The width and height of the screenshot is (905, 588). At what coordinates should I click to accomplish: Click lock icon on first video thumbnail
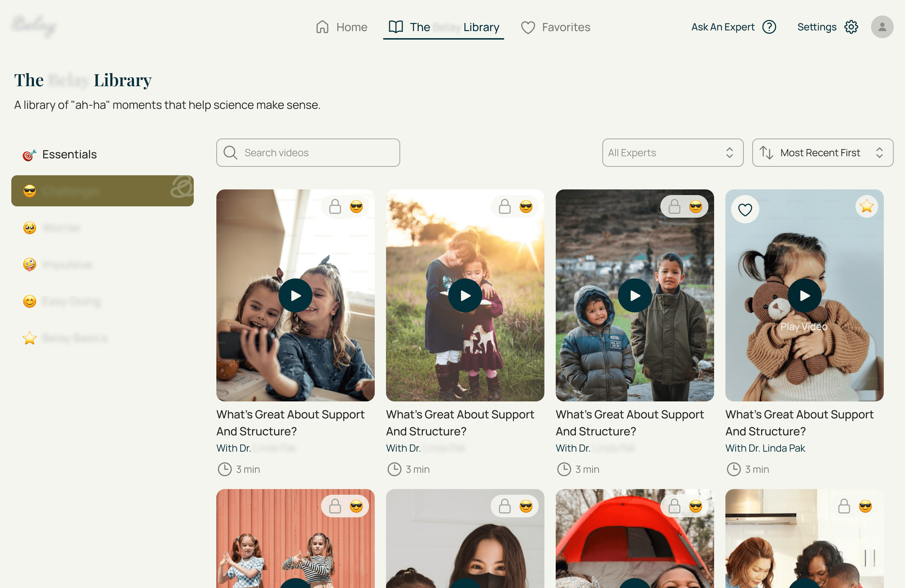click(x=335, y=207)
